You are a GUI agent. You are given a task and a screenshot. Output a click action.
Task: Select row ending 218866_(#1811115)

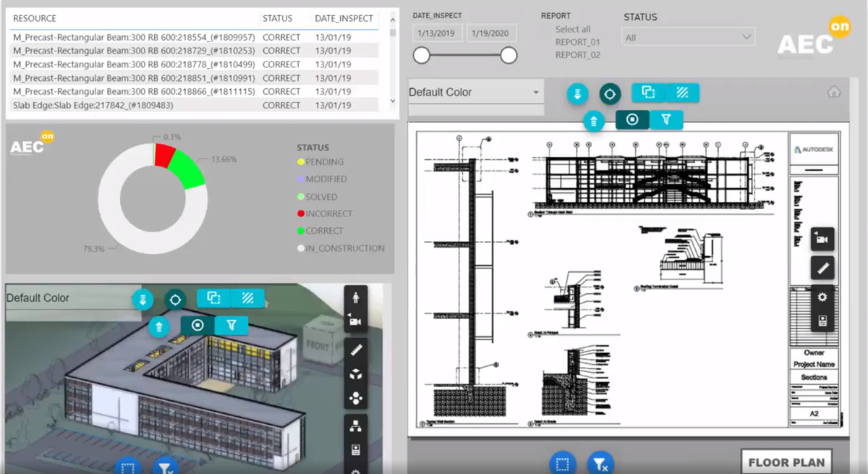coord(194,91)
